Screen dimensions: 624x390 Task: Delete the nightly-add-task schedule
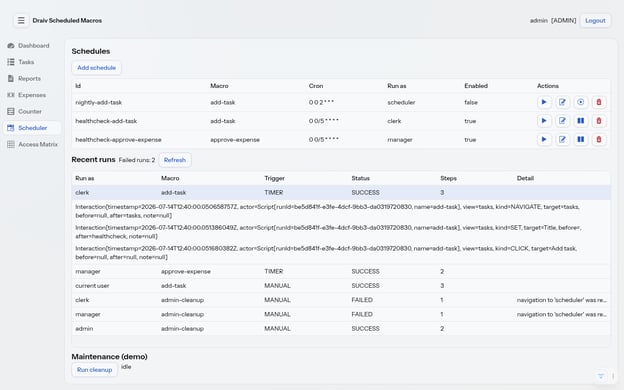click(599, 102)
